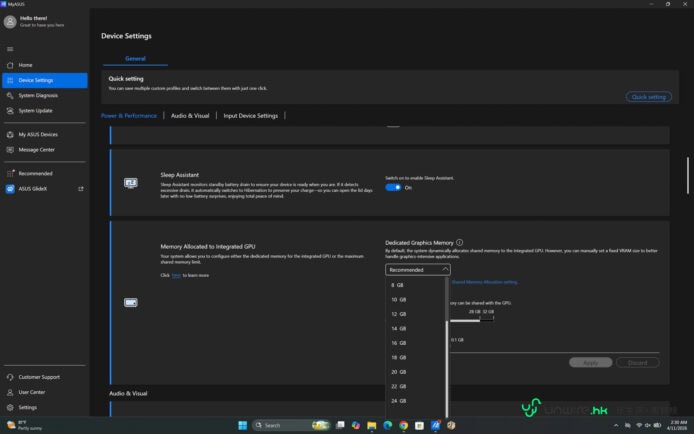
Task: Click the Quick setting button
Action: click(x=648, y=97)
